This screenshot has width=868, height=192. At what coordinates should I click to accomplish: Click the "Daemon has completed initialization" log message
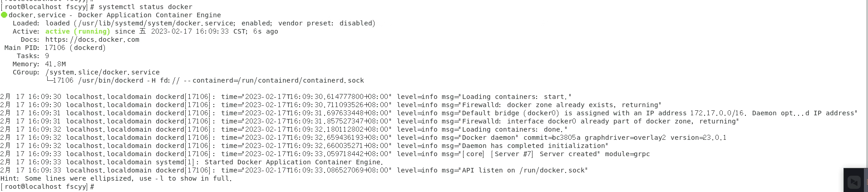(535, 146)
